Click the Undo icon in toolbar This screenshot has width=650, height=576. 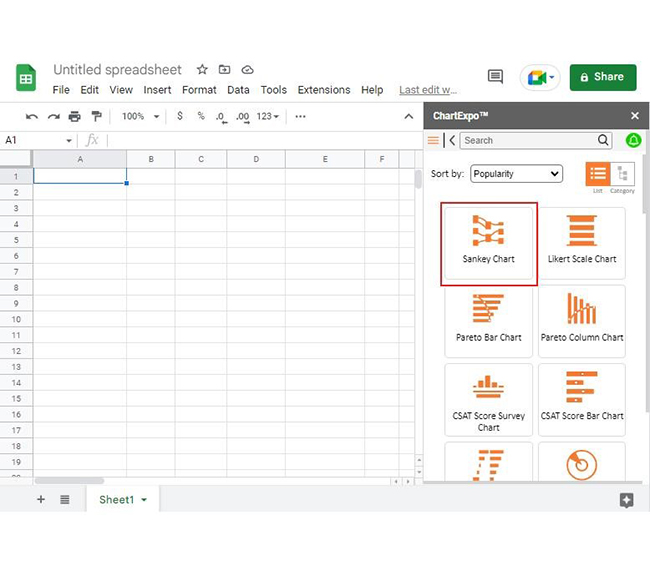(32, 117)
